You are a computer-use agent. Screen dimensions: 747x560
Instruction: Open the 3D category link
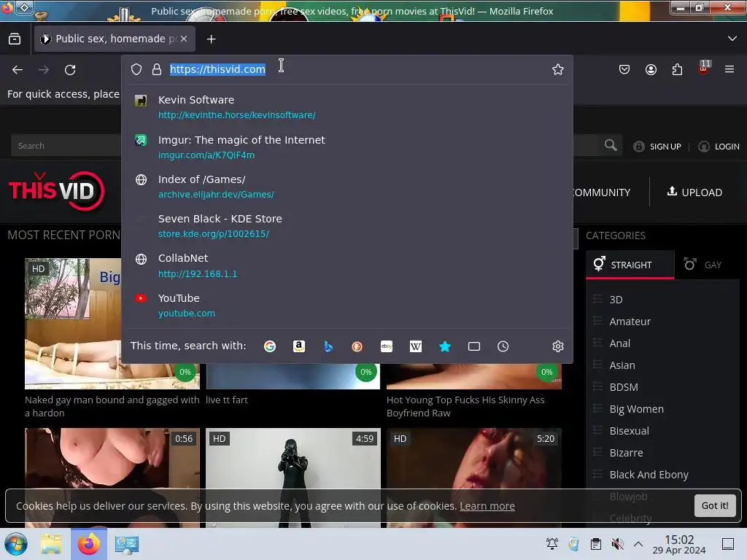(x=616, y=300)
